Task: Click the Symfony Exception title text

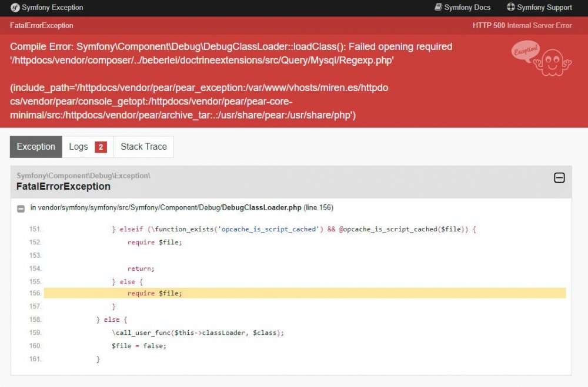Action: (52, 8)
